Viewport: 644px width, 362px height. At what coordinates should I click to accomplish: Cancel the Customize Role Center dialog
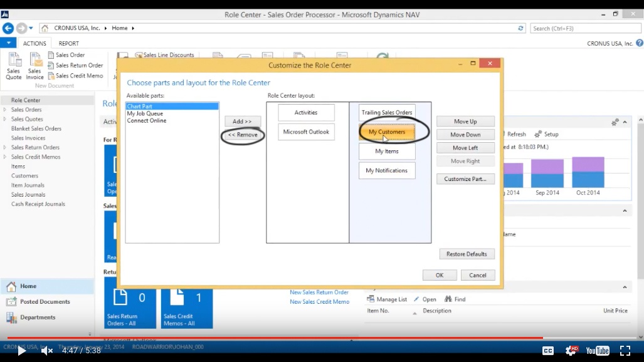478,276
